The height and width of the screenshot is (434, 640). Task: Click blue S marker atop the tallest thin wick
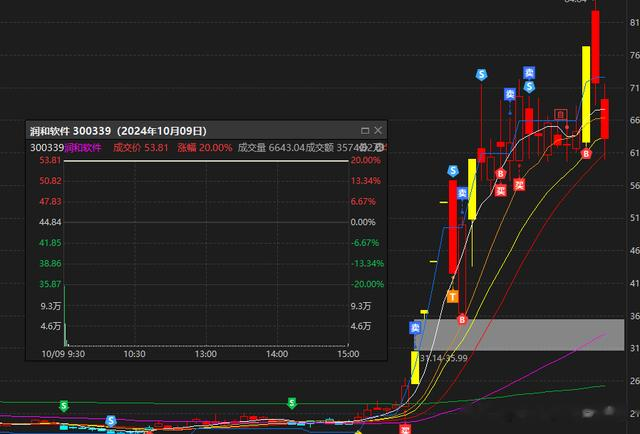point(481,75)
